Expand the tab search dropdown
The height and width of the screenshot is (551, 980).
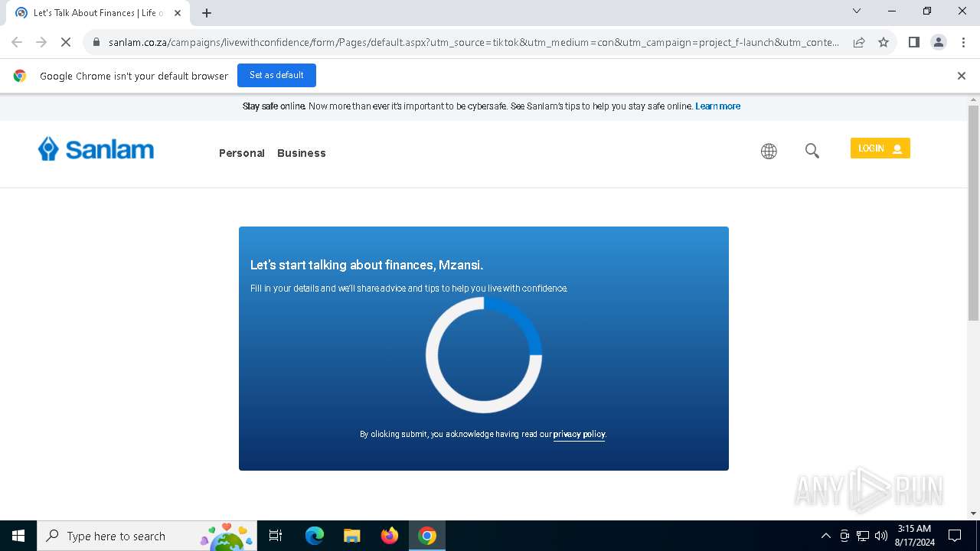(857, 11)
